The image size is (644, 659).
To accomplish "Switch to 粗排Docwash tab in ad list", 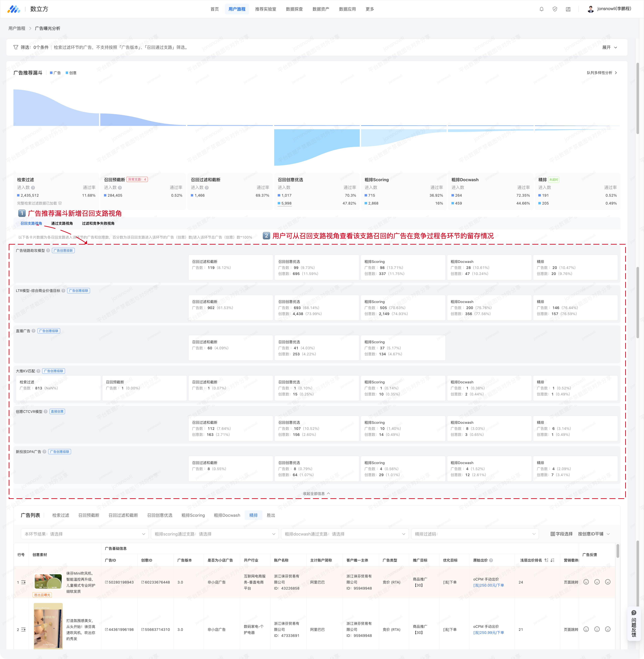I will (227, 515).
